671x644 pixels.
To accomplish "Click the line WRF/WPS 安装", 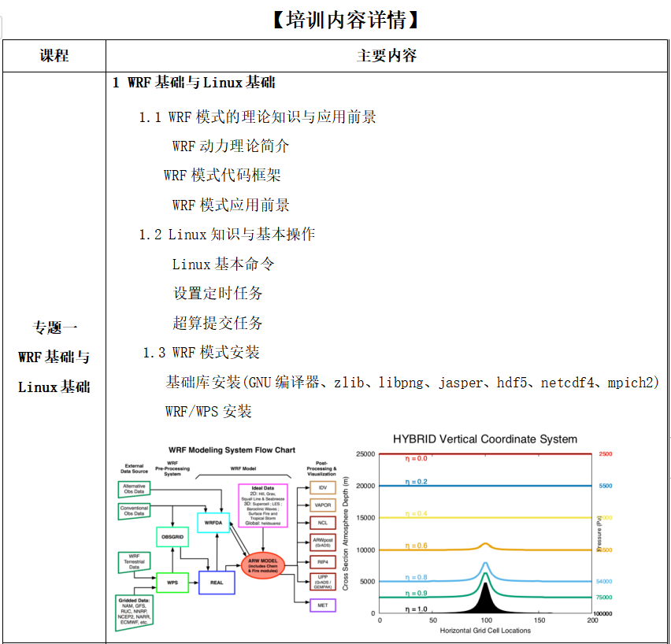I will tap(209, 412).
